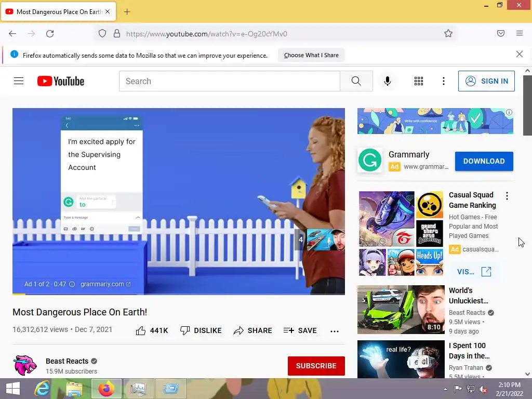Open the YouTube apps grid

tap(419, 81)
